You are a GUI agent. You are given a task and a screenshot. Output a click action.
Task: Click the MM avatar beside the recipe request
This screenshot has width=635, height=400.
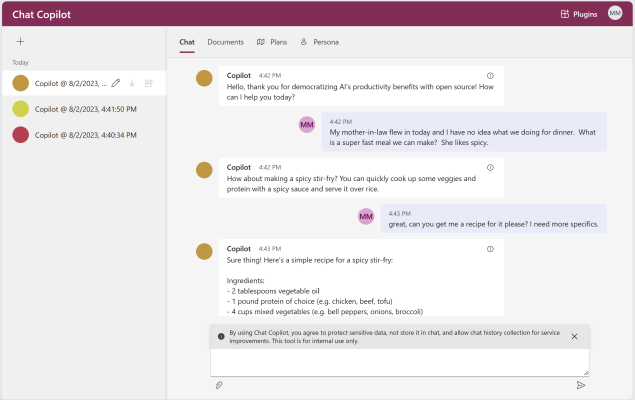(366, 216)
